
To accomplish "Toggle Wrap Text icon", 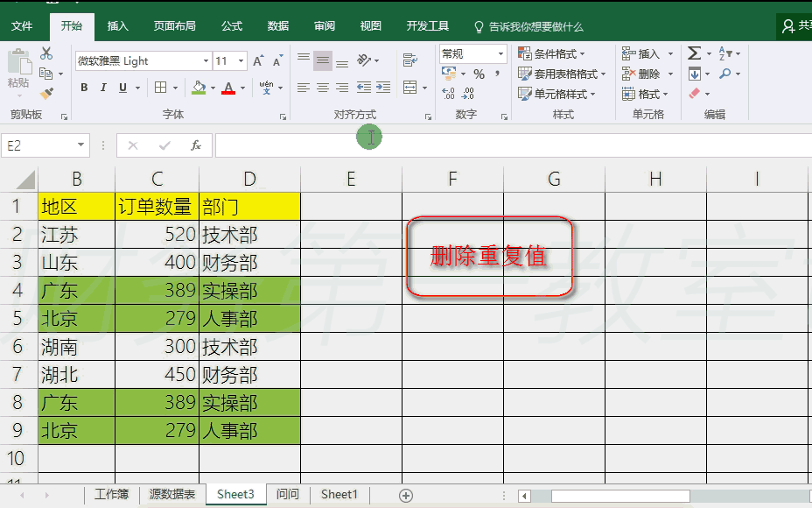I will coord(410,60).
